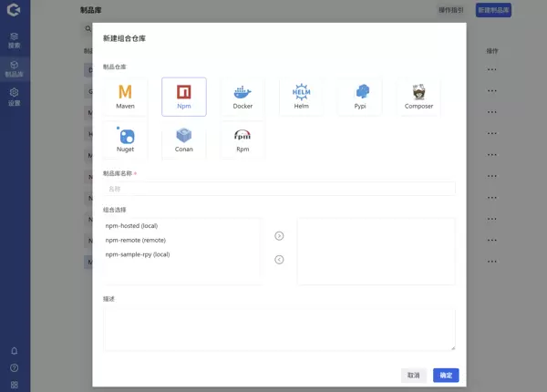Choose the Npm repository type

pos(184,96)
